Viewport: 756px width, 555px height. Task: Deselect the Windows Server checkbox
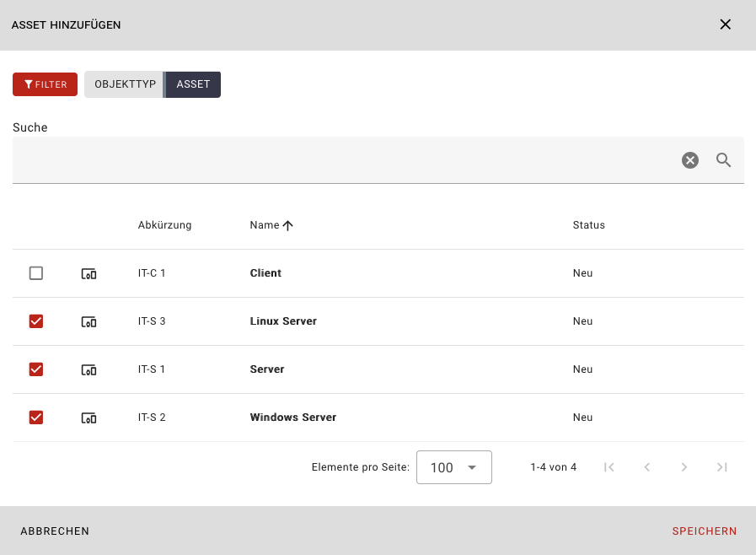36,418
